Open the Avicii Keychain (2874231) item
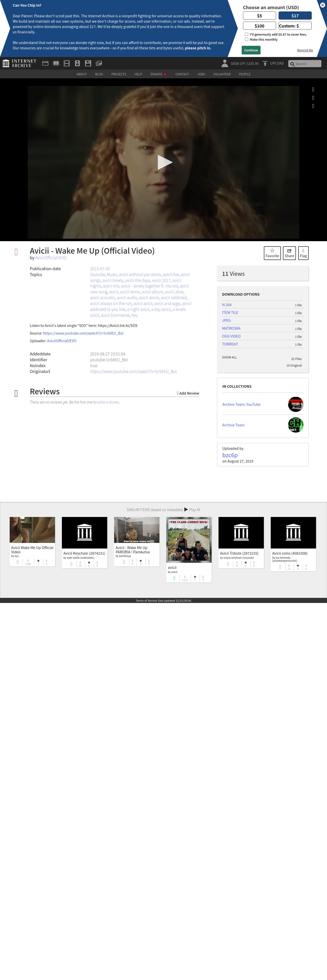 click(x=85, y=542)
